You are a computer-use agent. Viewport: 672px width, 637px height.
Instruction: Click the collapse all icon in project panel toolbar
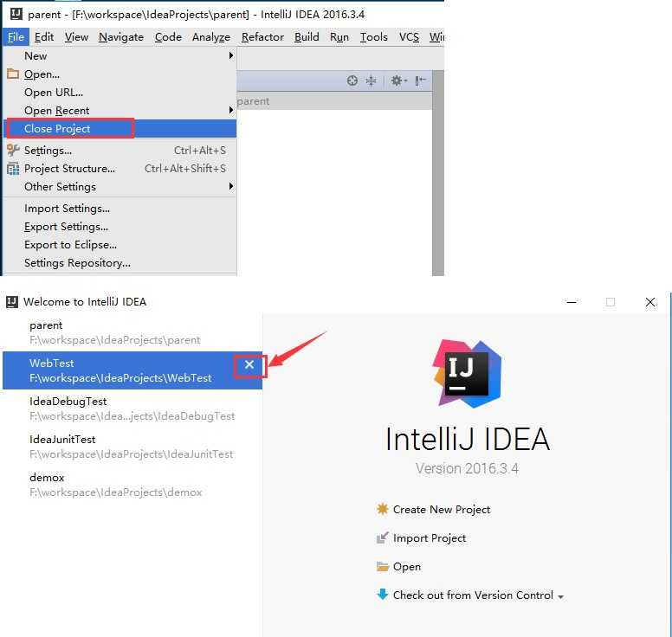point(372,80)
